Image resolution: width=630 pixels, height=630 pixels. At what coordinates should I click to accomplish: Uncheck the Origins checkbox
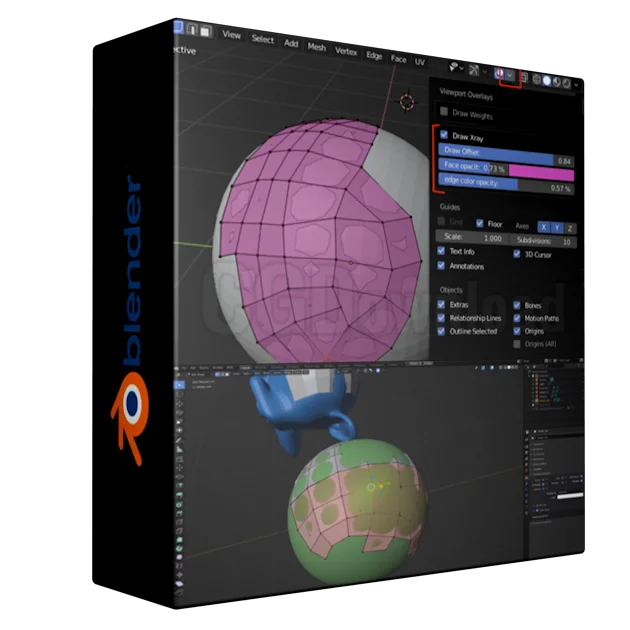click(x=517, y=331)
